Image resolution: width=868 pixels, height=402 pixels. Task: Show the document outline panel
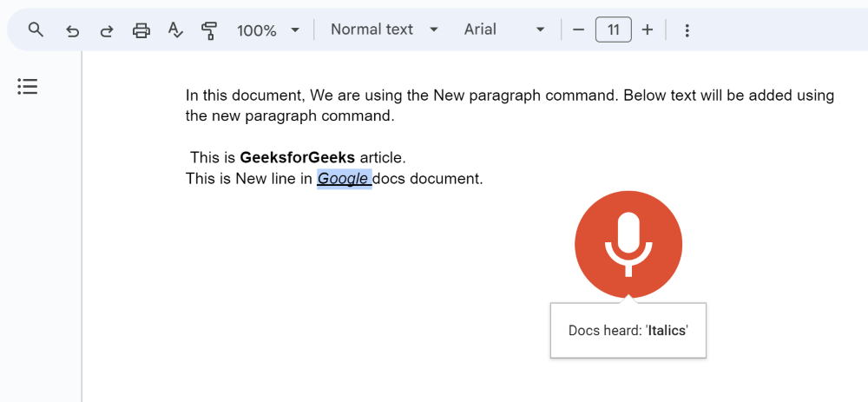pyautogui.click(x=28, y=87)
